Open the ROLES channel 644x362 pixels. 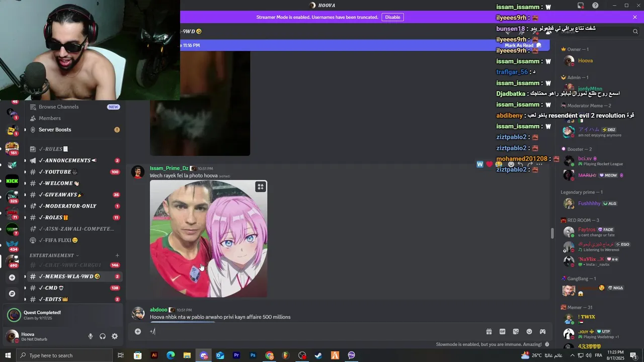pyautogui.click(x=74, y=217)
